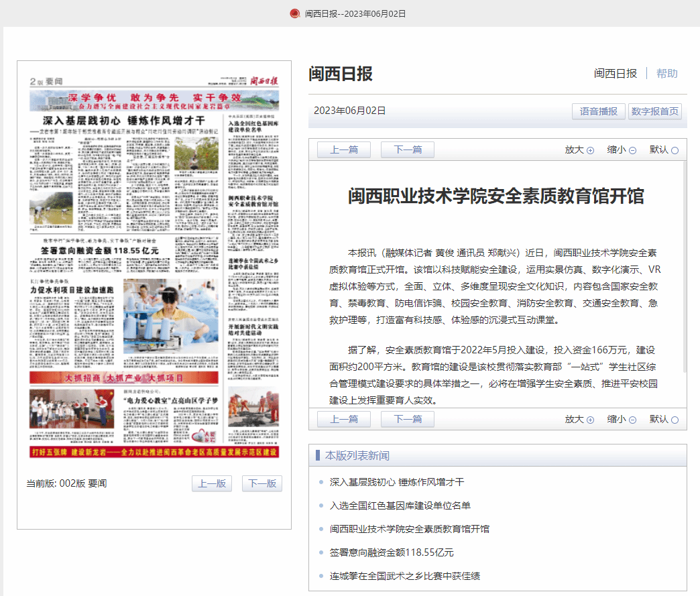The height and width of the screenshot is (596, 700).
Task: Click the zoom-out minus icon above the article
Action: pos(632,150)
